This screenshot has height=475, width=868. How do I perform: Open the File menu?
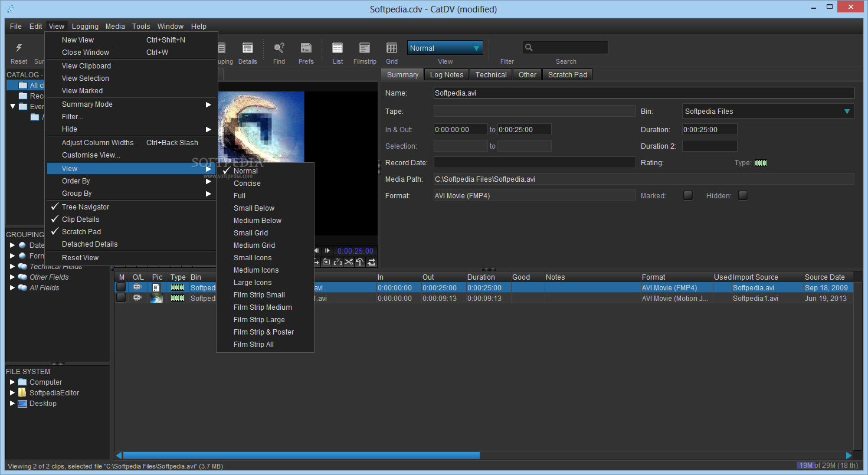tap(16, 26)
